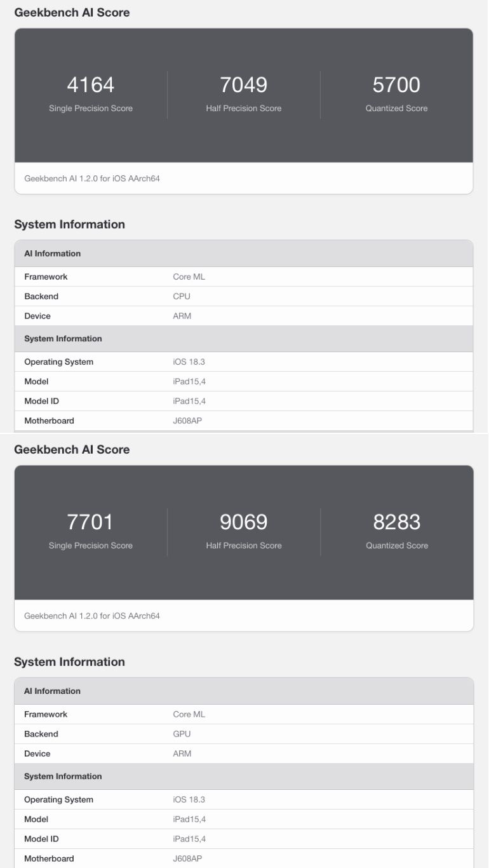Click 'Framework' label in the CPU result table
This screenshot has height=868, width=489.
tap(46, 276)
